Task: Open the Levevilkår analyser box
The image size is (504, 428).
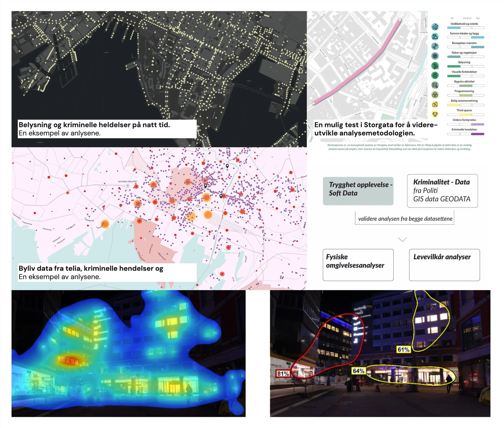Action: (444, 265)
